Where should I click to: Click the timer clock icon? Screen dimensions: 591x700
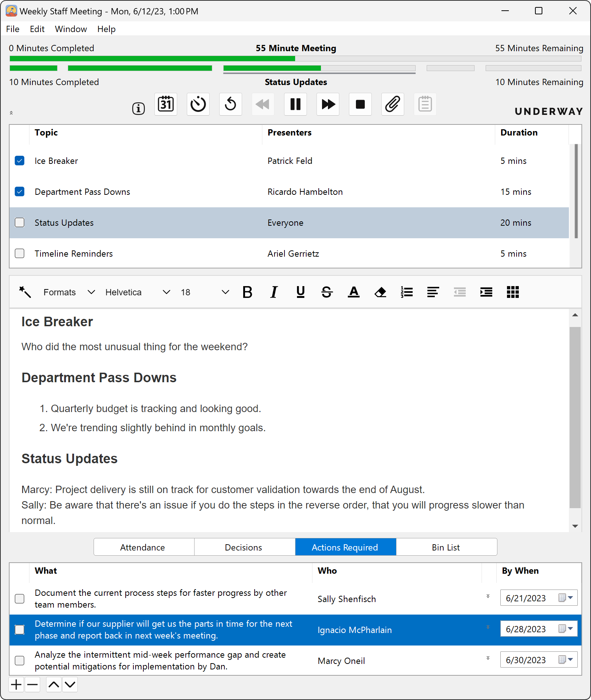pos(198,104)
